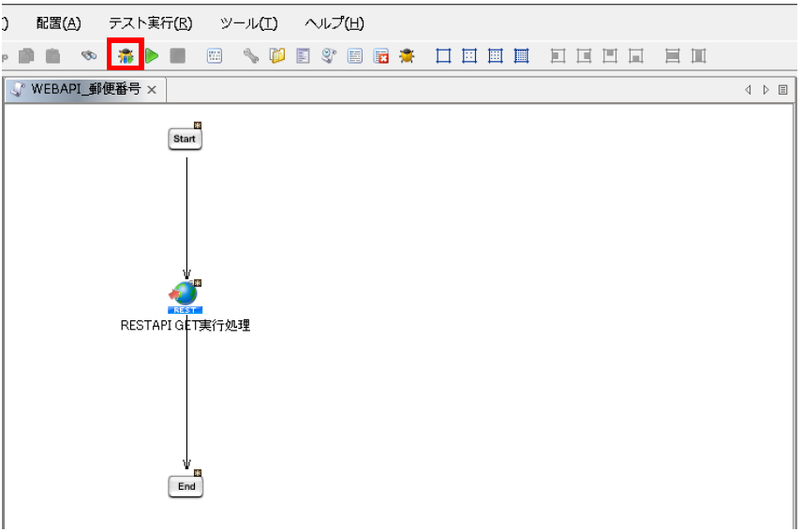Run the script with the green play button
The image size is (802, 532).
tap(152, 56)
